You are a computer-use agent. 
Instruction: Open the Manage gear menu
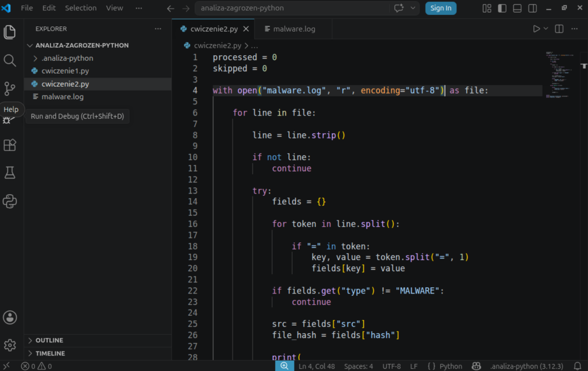point(10,345)
